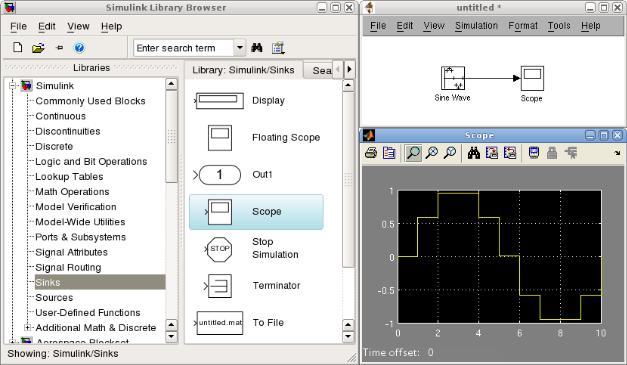
Task: Select the Library: Simulink/Sinks tab
Action: (243, 70)
